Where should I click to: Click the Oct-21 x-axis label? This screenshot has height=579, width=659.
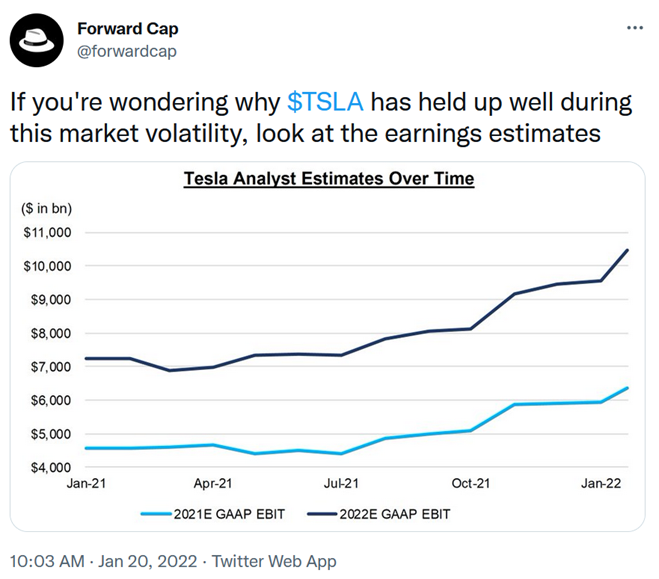(x=470, y=483)
